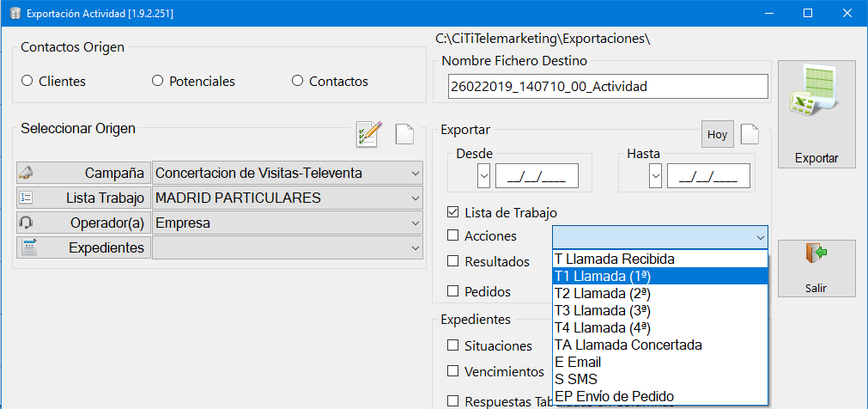Click the blank page icon next to Hoy
Image resolution: width=868 pixels, height=409 pixels.
[750, 134]
